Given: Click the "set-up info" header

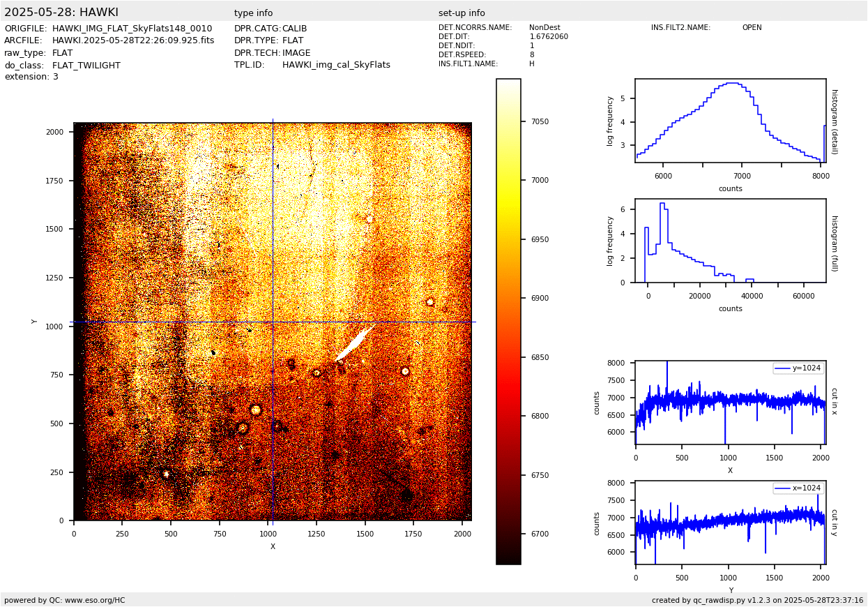Looking at the screenshot, I should 462,13.
